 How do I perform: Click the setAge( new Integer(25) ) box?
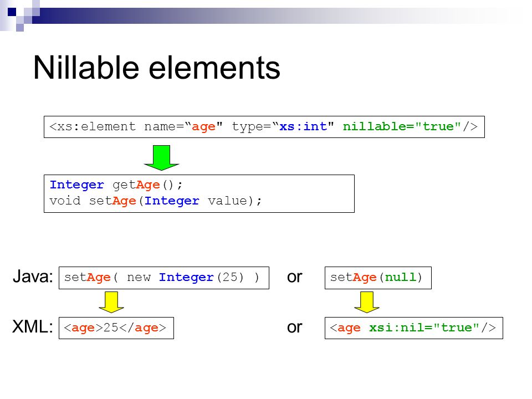(164, 278)
